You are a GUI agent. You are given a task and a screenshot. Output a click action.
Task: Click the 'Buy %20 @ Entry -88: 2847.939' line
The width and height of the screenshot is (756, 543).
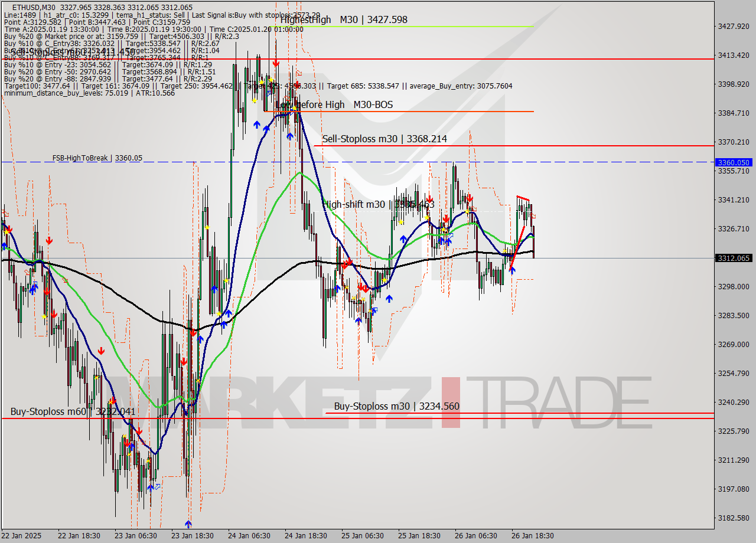(x=107, y=78)
